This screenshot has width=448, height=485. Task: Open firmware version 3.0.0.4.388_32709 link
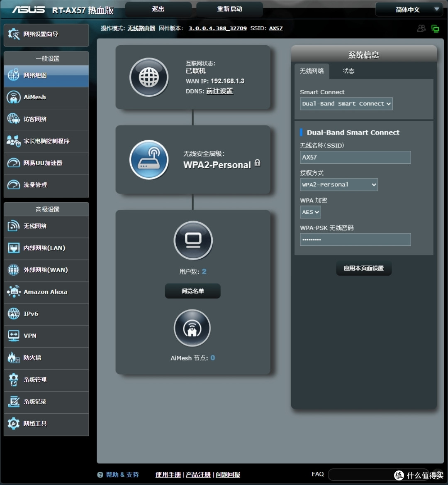coord(217,29)
